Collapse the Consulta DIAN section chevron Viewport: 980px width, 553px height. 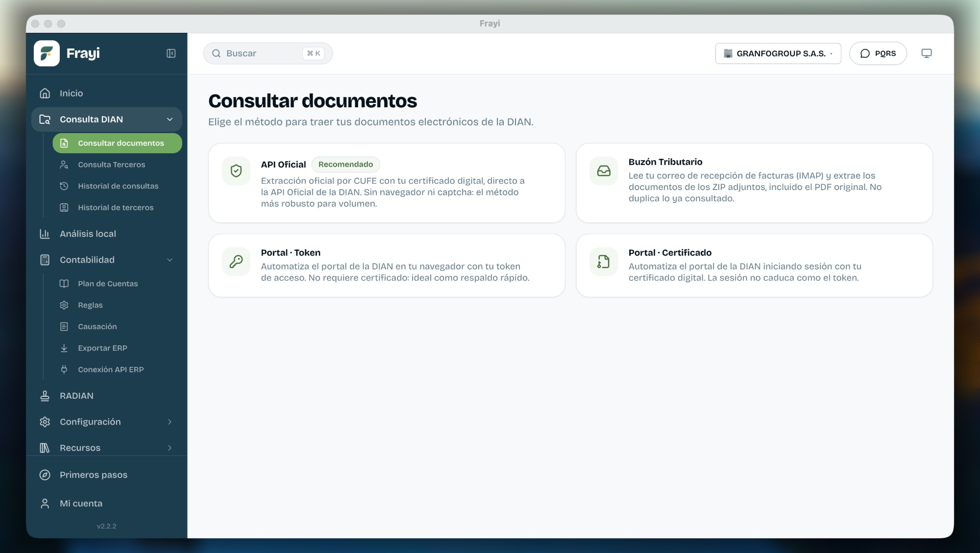(170, 120)
